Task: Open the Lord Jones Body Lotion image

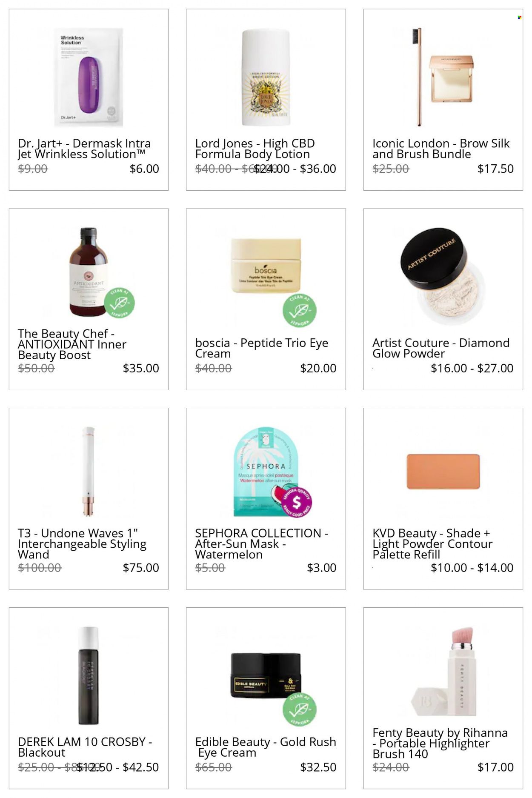Action: (x=266, y=77)
